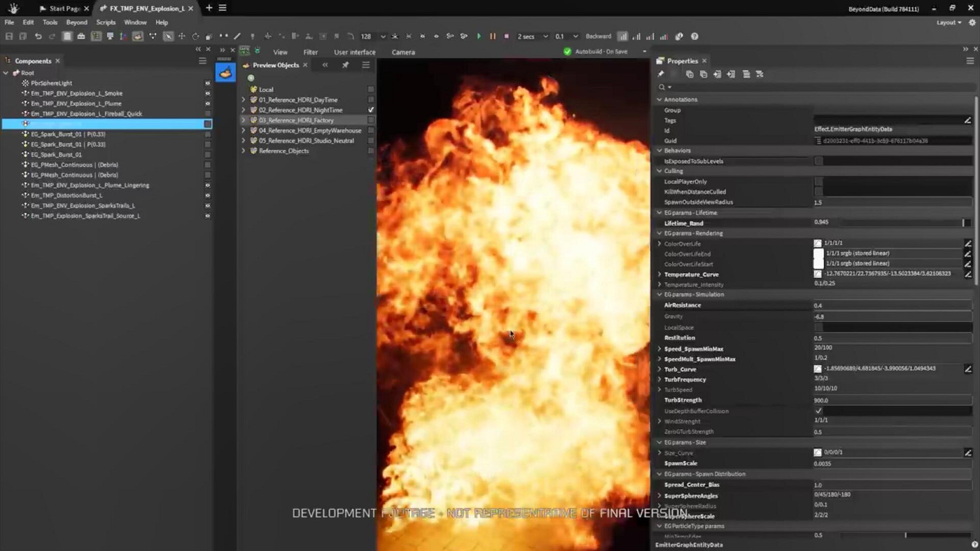Click the undo arrow in the toolbar
The image size is (980, 551).
tap(38, 37)
